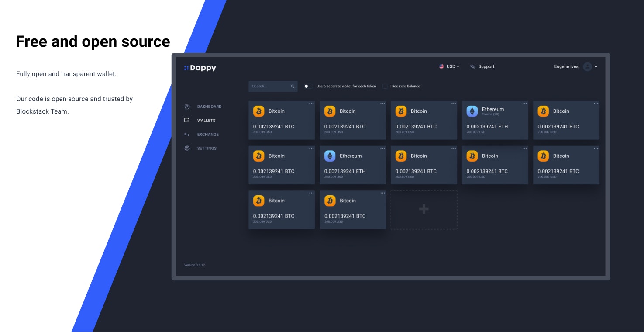
Task: Click the Dappy logo icon
Action: [x=186, y=67]
